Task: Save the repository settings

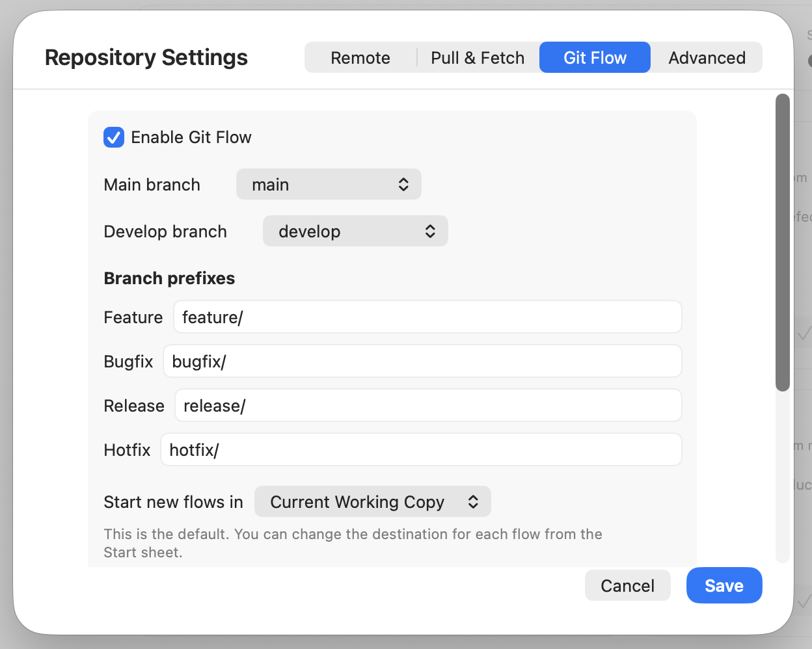Action: click(x=724, y=586)
